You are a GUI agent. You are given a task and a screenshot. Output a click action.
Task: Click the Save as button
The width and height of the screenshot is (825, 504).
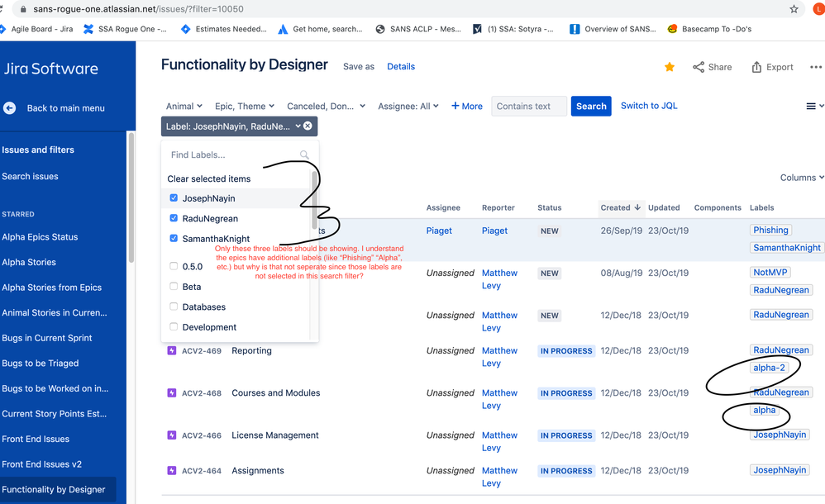[359, 66]
